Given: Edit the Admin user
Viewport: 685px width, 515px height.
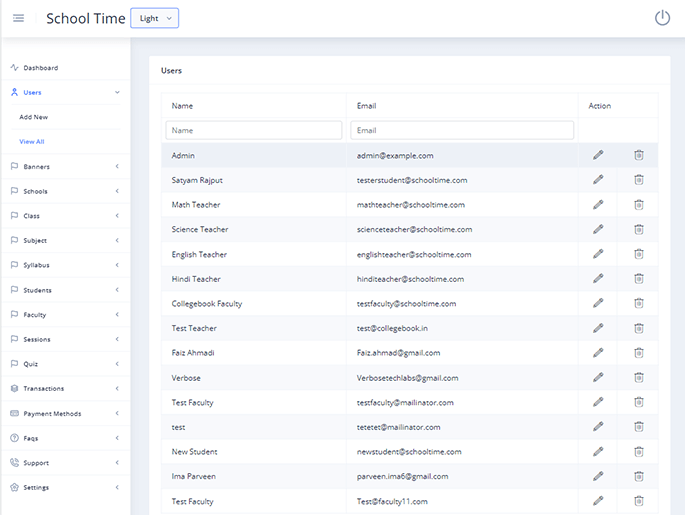Looking at the screenshot, I should pyautogui.click(x=598, y=155).
